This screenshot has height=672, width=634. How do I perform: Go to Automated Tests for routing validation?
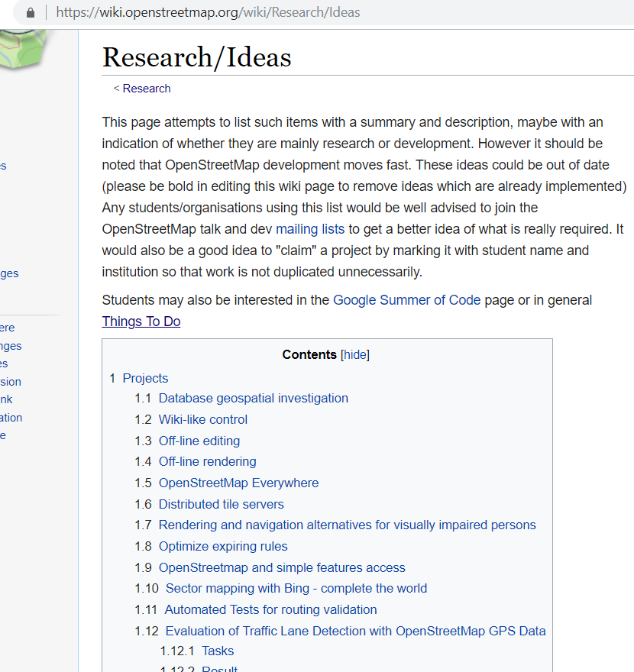coord(271,610)
